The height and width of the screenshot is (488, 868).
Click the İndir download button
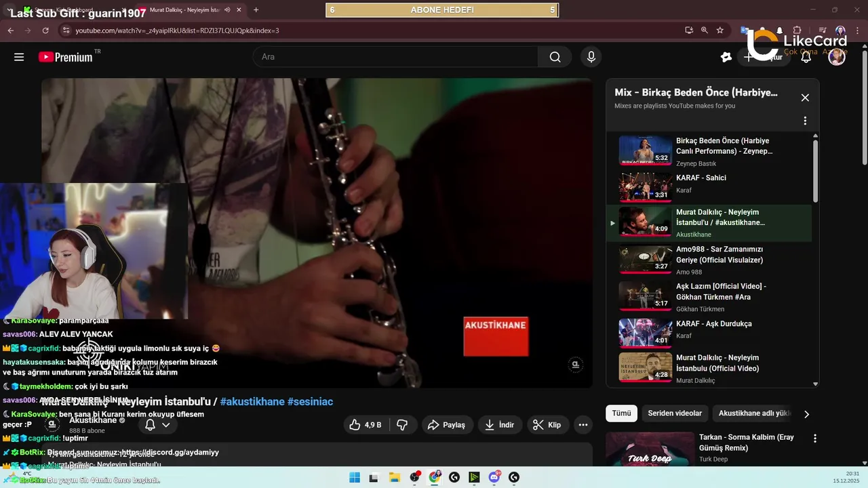[499, 425]
